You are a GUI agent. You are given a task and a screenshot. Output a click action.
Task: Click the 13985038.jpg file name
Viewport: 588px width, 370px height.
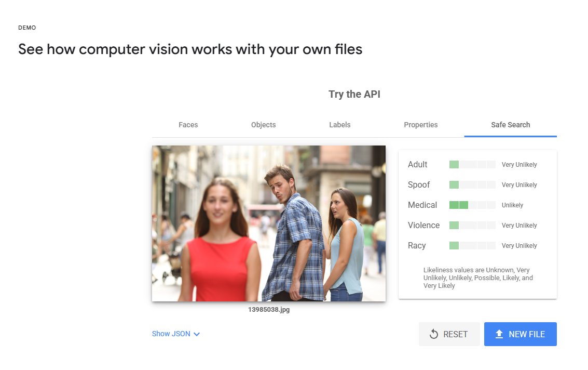tap(269, 310)
